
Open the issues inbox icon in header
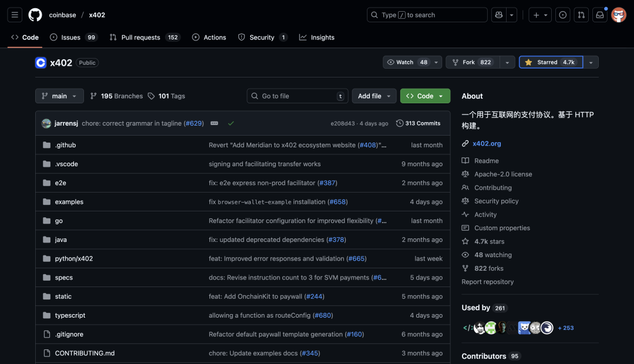coord(562,15)
